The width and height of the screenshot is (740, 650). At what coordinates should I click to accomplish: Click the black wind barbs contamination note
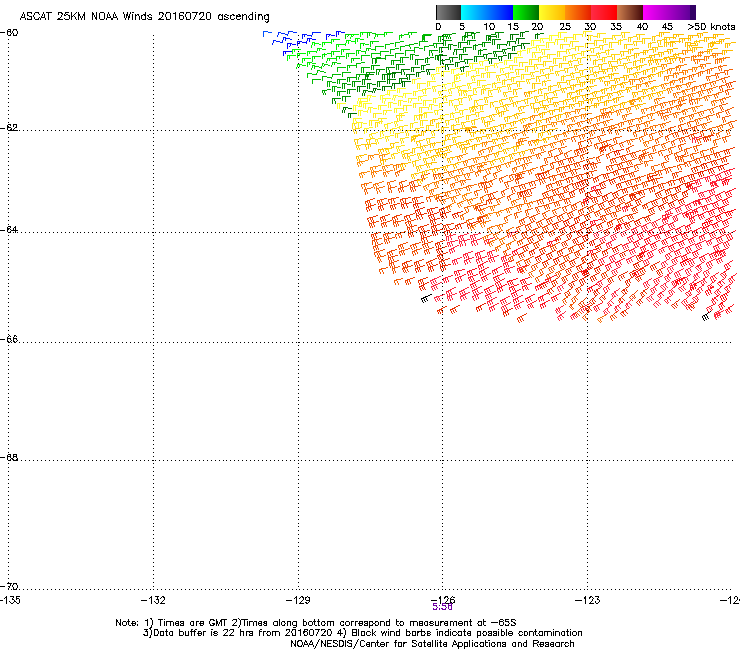460,633
